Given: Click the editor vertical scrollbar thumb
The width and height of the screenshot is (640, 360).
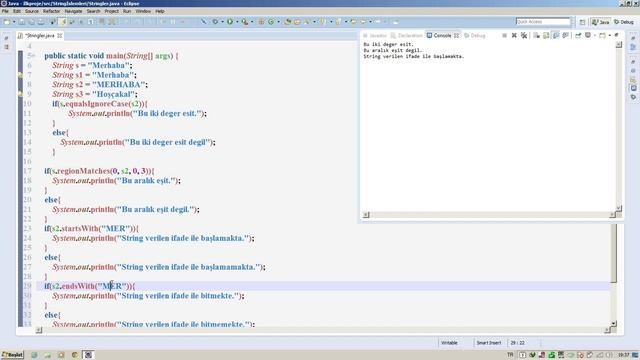Looking at the screenshot, I should pyautogui.click(x=613, y=253).
